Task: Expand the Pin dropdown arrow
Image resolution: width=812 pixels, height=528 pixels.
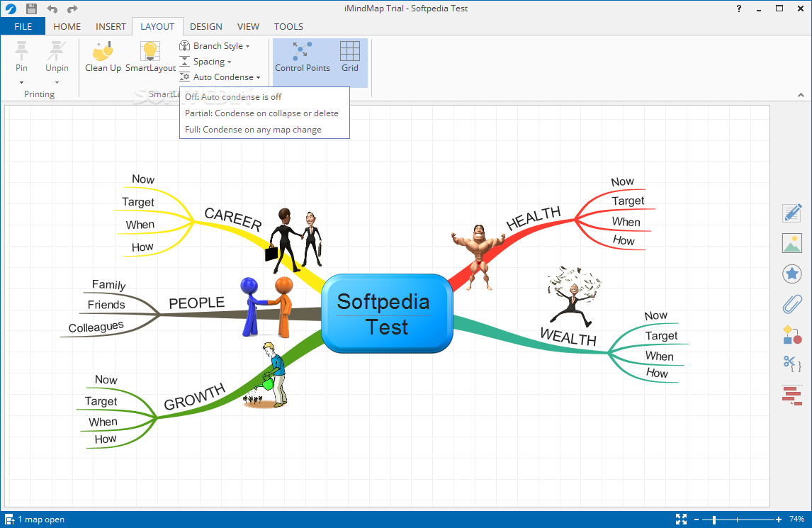Action: 21,82
